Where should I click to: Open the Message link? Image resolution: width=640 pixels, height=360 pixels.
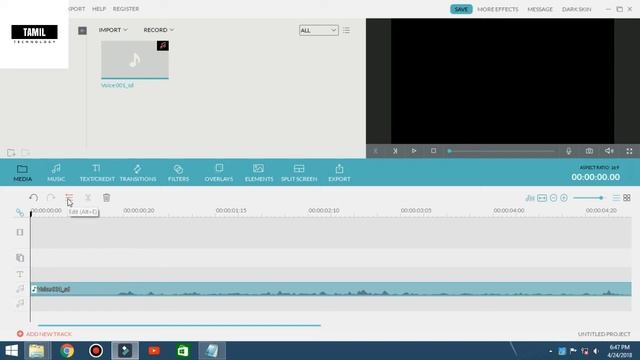540,9
